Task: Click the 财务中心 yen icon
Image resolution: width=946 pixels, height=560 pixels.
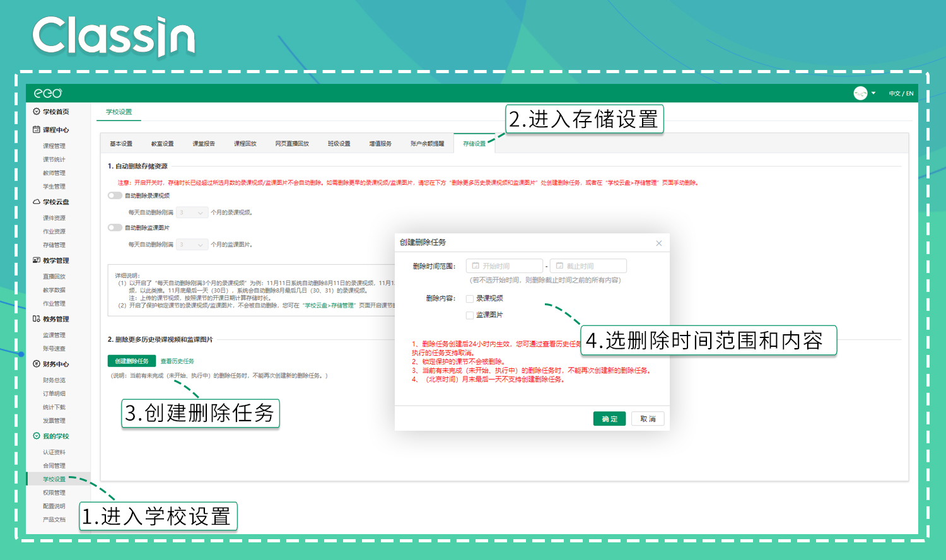Action: (37, 364)
